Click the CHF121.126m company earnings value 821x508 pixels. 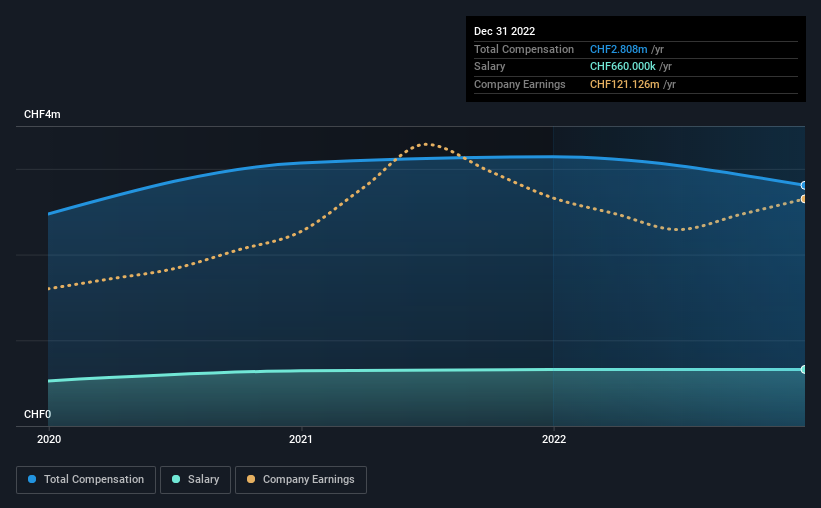pos(625,84)
